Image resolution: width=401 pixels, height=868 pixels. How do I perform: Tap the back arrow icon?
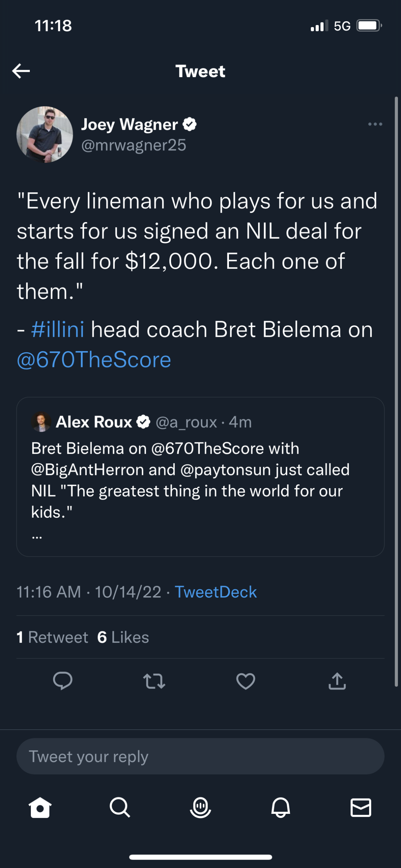[x=21, y=71]
